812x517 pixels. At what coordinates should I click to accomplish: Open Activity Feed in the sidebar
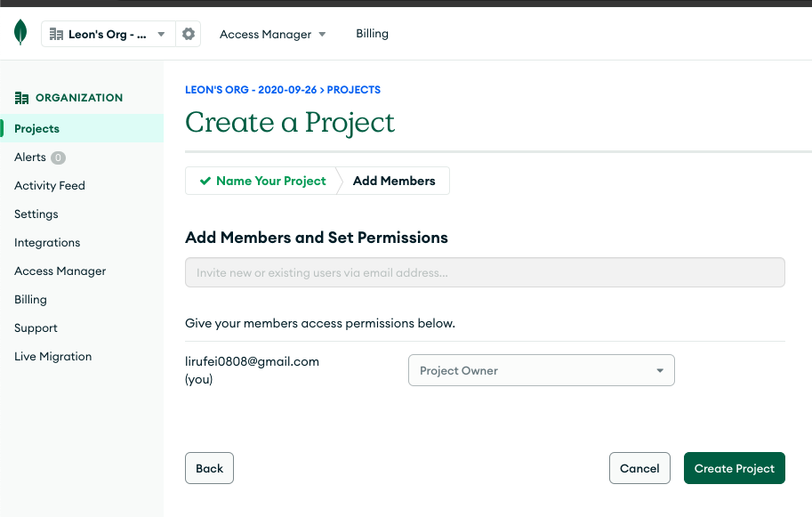coord(50,186)
